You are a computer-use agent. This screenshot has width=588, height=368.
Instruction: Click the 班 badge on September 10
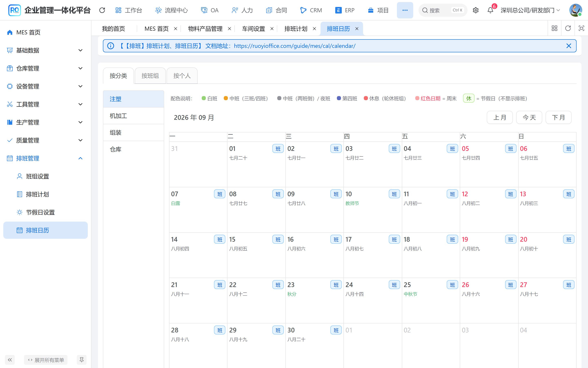(394, 194)
